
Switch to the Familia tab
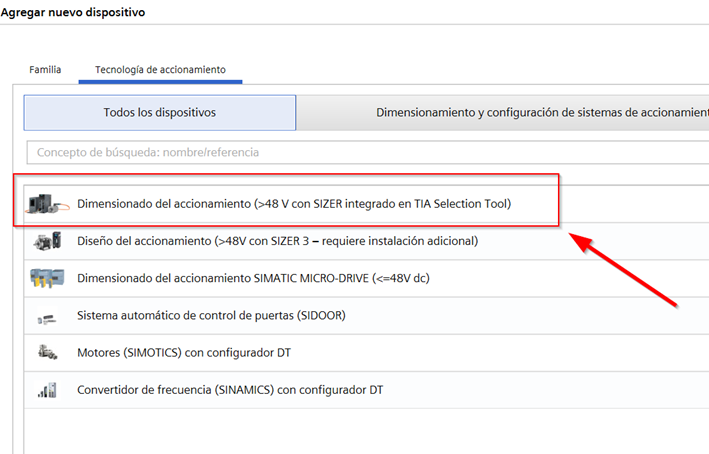pos(45,70)
